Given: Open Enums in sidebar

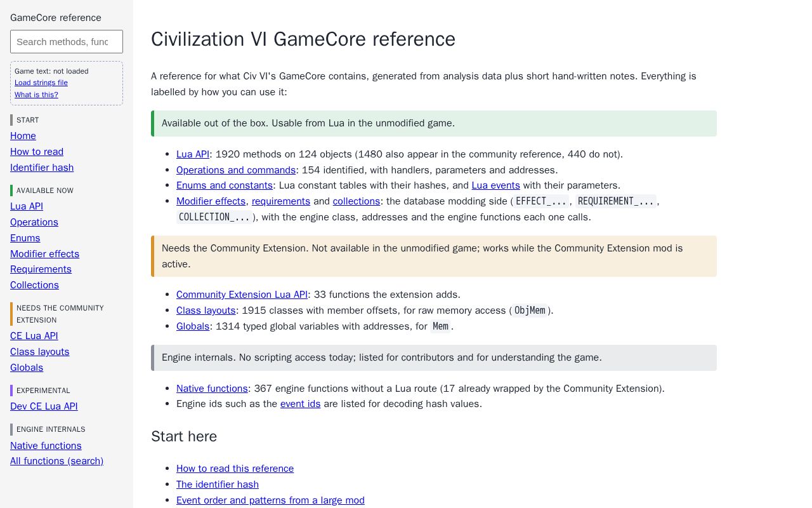Looking at the screenshot, I should pos(25,238).
